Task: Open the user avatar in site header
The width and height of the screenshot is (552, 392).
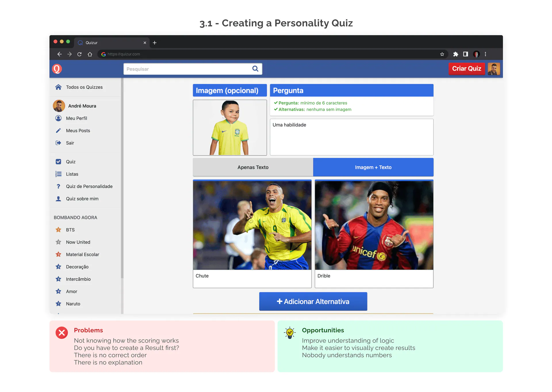Action: click(494, 69)
